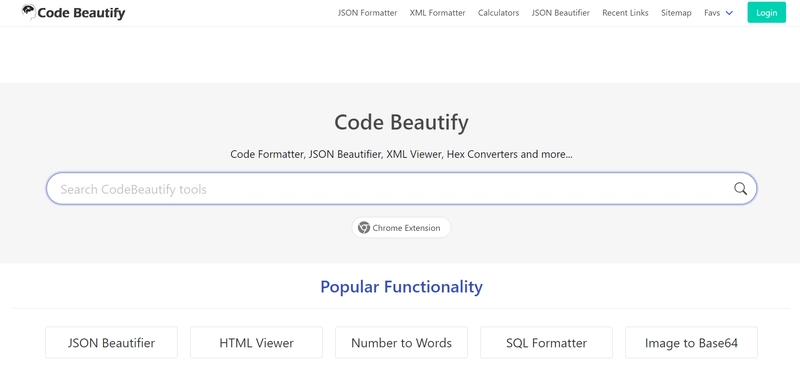This screenshot has height=368, width=800.
Task: Open the Sitemap nav link
Action: pos(676,13)
